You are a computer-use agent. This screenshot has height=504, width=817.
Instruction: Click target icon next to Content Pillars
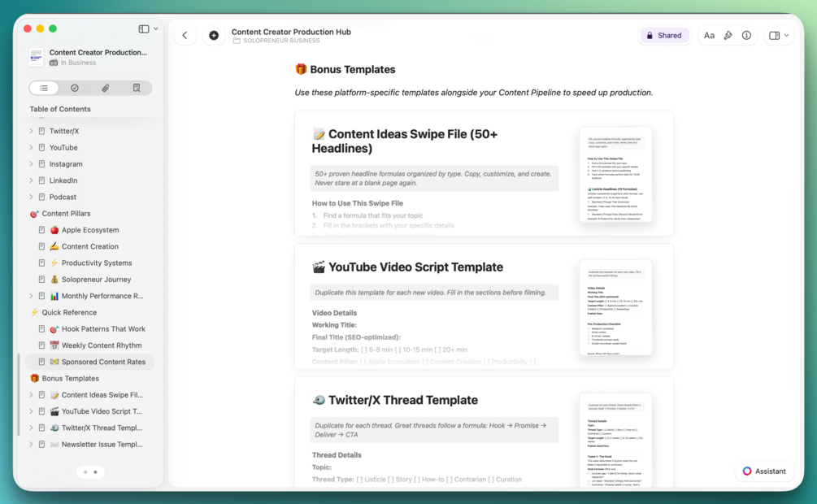point(34,214)
